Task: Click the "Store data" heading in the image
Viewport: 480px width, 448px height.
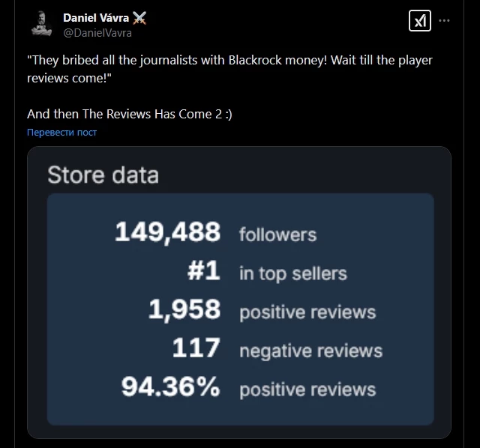Action: click(103, 175)
